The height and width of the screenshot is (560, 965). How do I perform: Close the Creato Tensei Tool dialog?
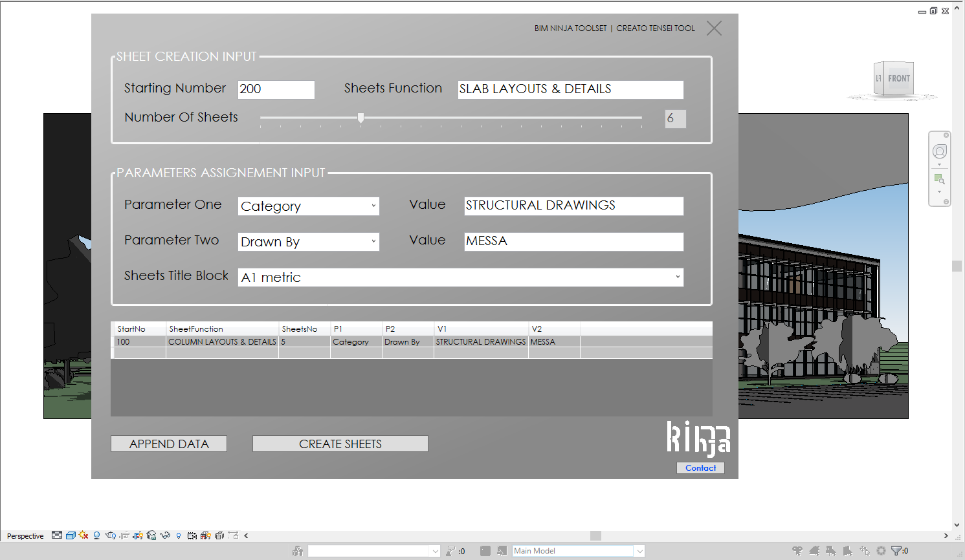coord(714,28)
